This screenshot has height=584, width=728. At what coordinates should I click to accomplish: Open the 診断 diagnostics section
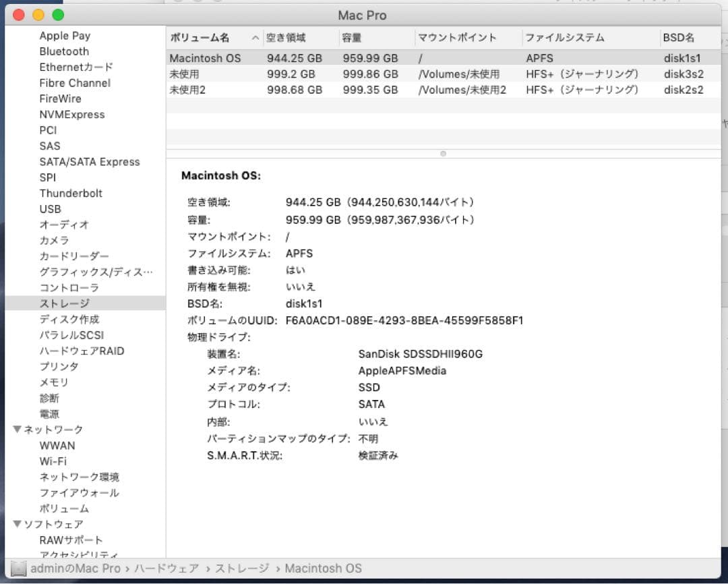pos(49,398)
